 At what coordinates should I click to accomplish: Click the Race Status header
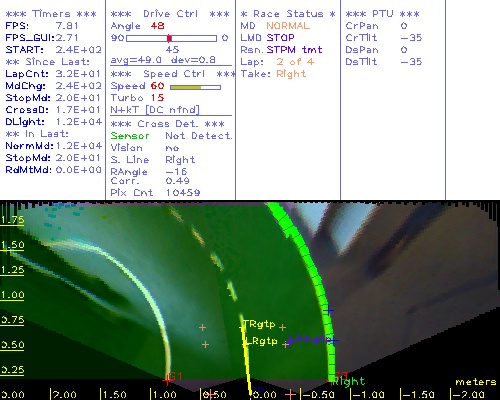tap(288, 14)
